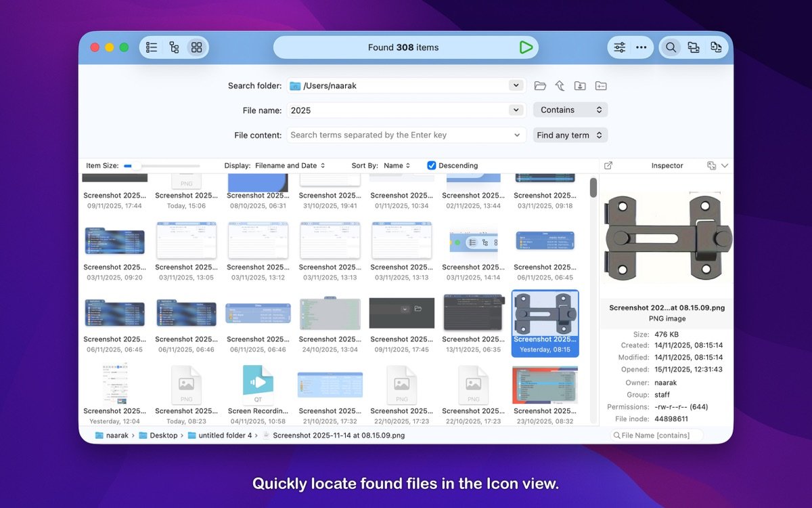Screen dimensions: 812x508
Task: Open Inspector in separate window
Action: pyautogui.click(x=608, y=165)
